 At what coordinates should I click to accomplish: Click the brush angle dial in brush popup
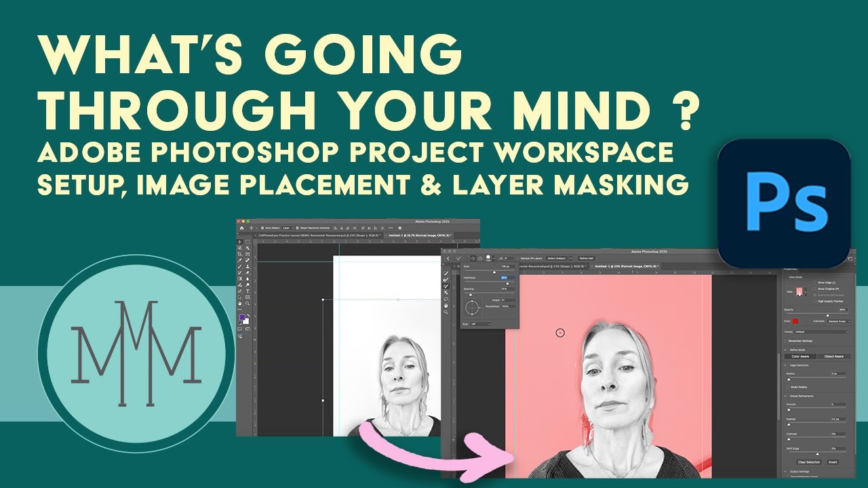click(472, 308)
